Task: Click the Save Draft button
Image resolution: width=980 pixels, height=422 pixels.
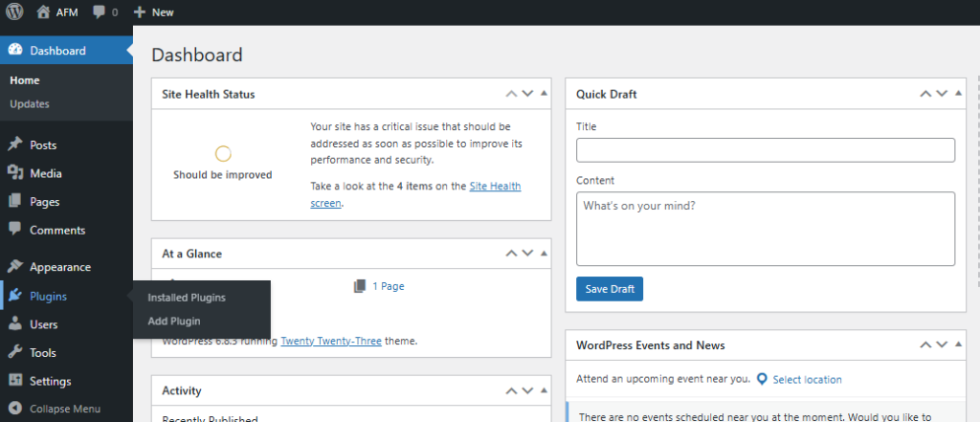Action: click(x=610, y=289)
